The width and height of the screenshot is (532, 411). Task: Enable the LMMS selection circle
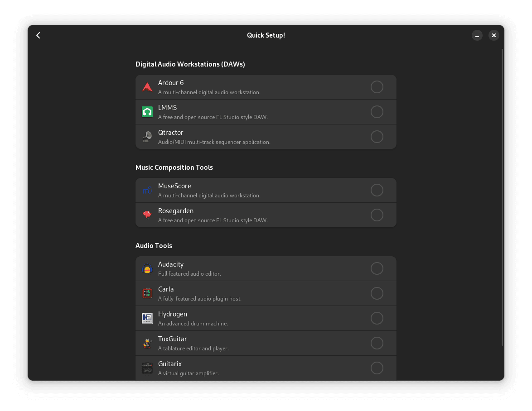coord(377,112)
